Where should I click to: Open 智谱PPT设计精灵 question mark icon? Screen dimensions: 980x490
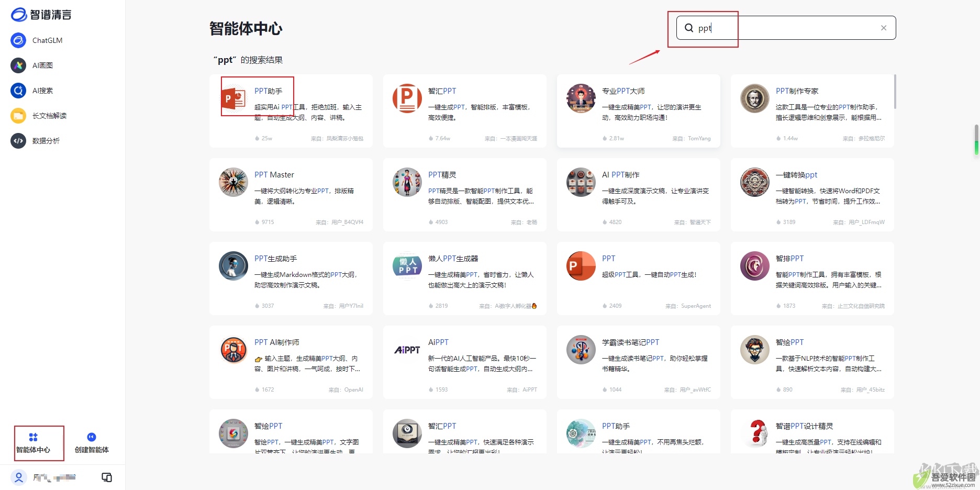point(755,433)
